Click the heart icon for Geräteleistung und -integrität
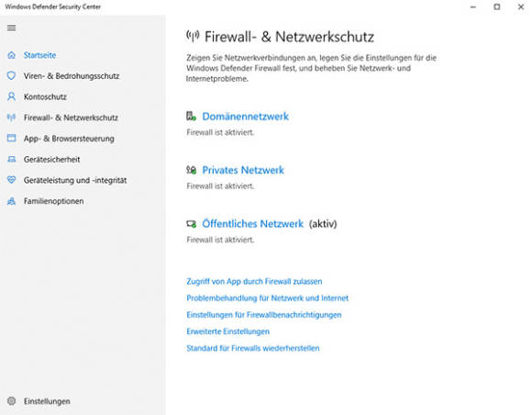Screen dimensions: 532x415 tap(12, 180)
